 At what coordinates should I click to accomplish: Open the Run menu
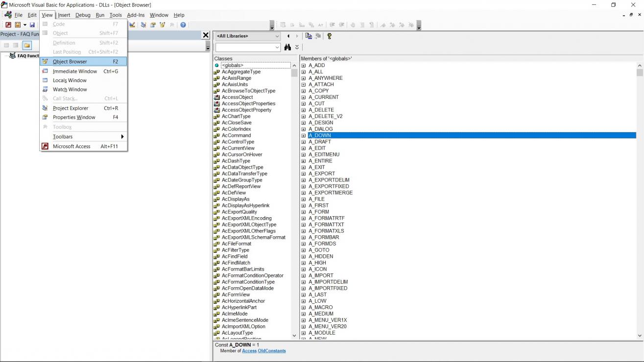click(x=100, y=15)
